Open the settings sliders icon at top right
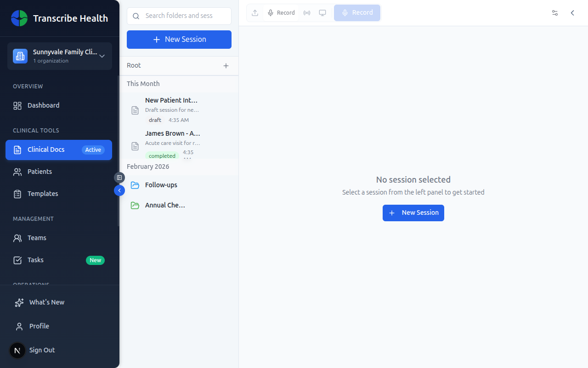Viewport: 588px width, 368px height. coord(555,13)
